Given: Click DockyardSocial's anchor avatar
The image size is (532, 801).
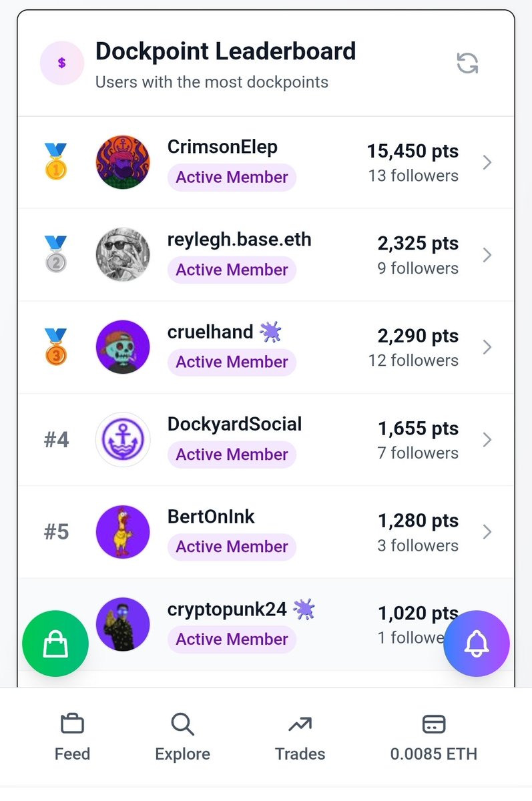Looking at the screenshot, I should [x=123, y=439].
